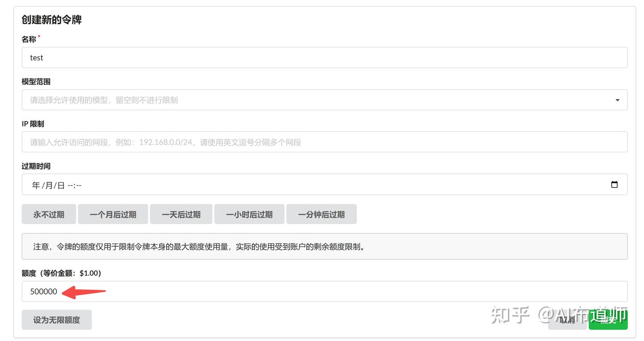Image resolution: width=644 pixels, height=341 pixels.
Task: Click the model range dropdown arrow
Action: click(x=617, y=100)
